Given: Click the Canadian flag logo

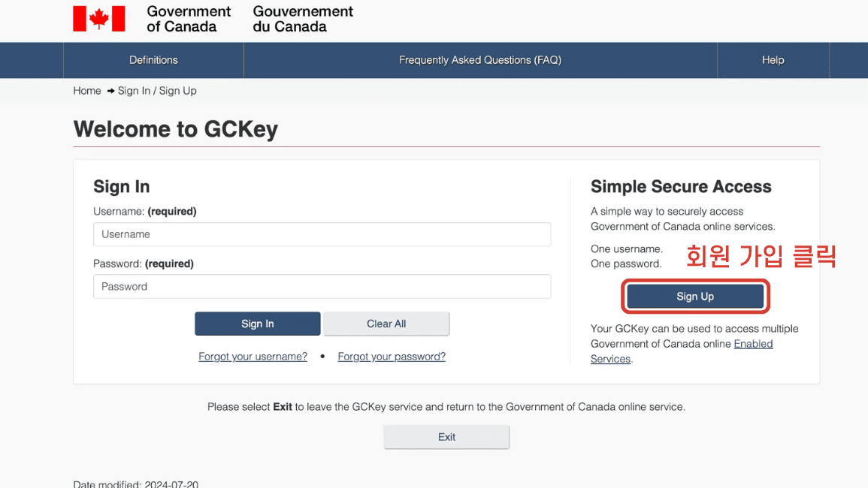Looking at the screenshot, I should click(98, 19).
